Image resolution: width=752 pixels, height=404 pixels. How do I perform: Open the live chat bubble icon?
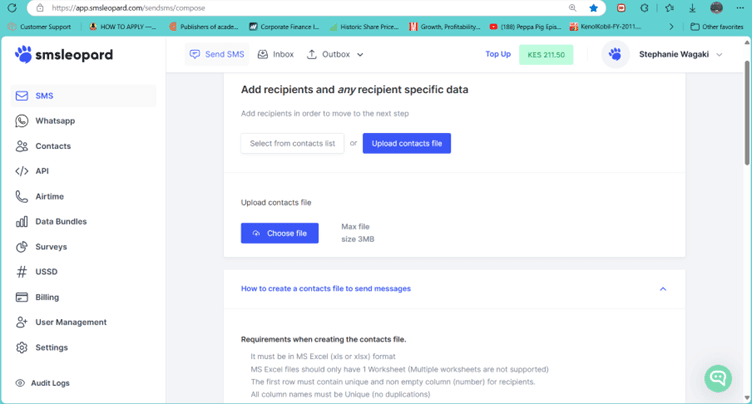[718, 377]
